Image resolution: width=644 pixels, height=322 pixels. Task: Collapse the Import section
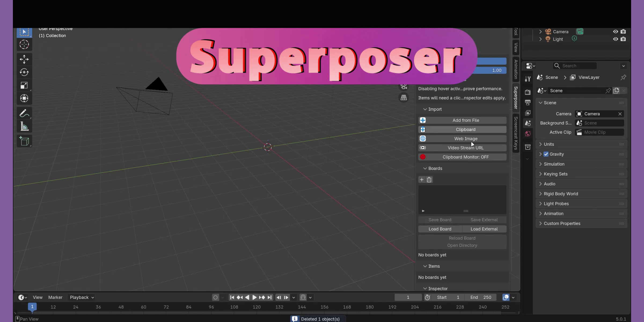[x=432, y=109]
